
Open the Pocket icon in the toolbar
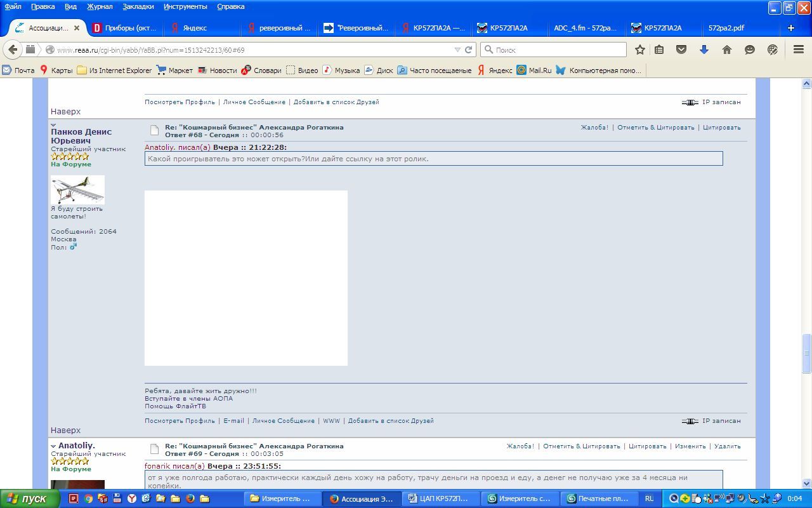[x=681, y=50]
